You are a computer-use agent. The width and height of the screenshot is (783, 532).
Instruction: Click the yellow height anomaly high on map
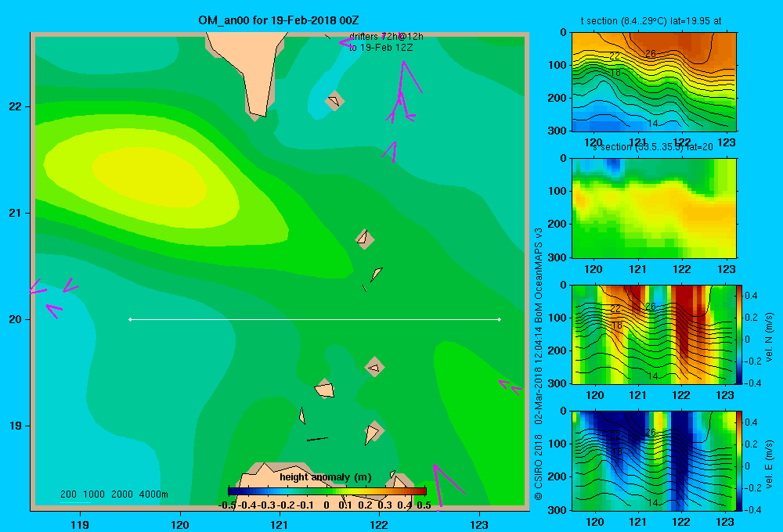tap(150, 176)
